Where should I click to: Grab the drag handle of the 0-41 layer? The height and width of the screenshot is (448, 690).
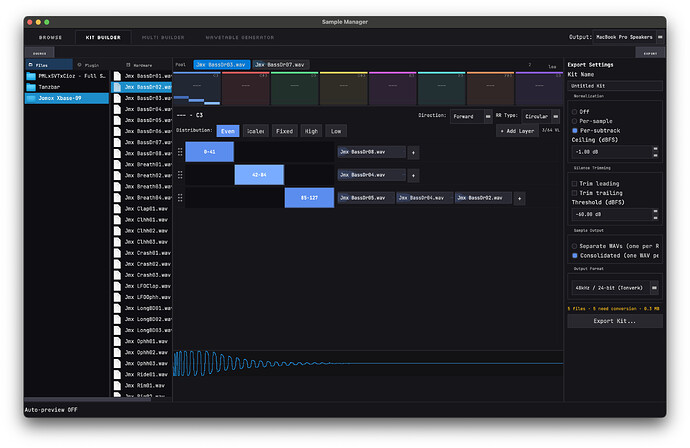click(x=180, y=152)
